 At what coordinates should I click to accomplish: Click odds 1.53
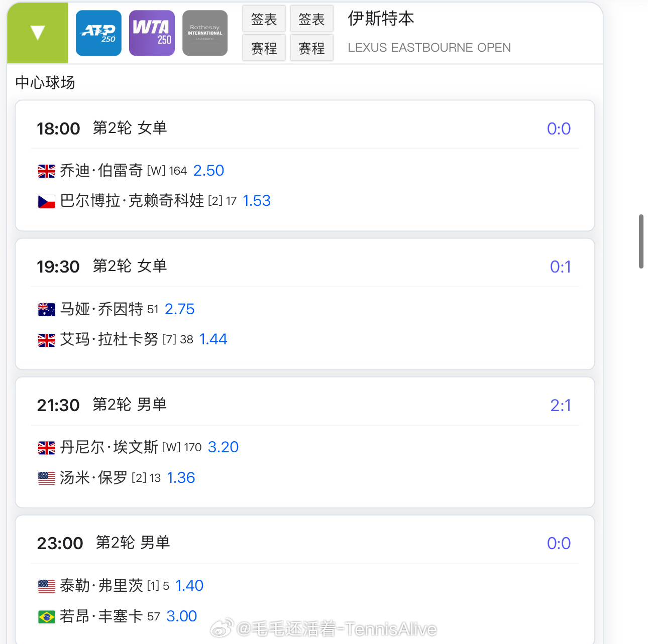[257, 201]
